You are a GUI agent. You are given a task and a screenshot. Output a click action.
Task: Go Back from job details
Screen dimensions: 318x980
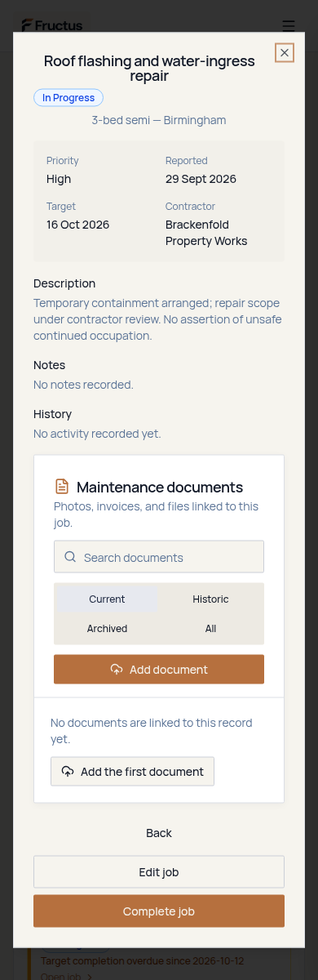click(159, 833)
